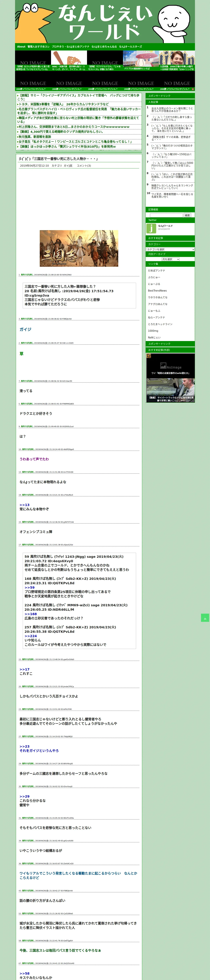Open the コメント(3) comments link
The image size is (210, 980).
pos(84,166)
